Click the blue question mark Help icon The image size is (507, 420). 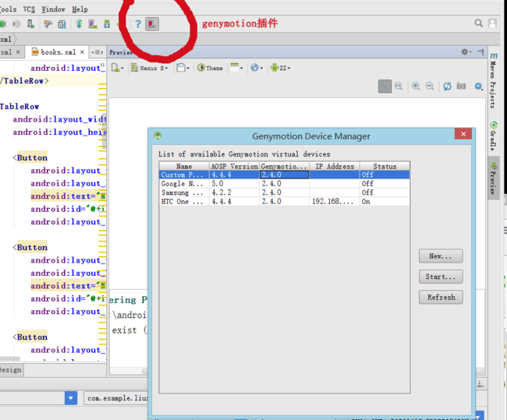click(x=138, y=24)
